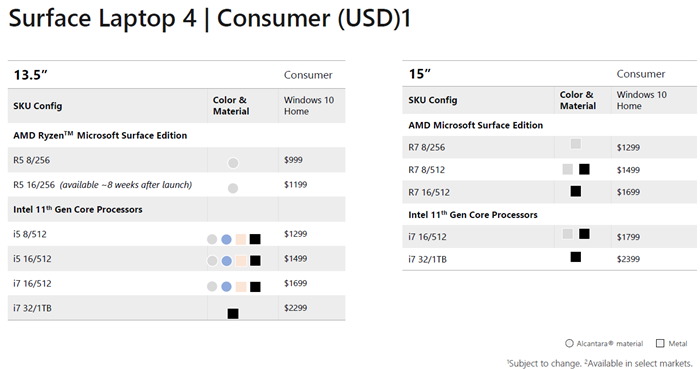
Task: Choose black swatch in R7 8/512 row
Action: 584,169
